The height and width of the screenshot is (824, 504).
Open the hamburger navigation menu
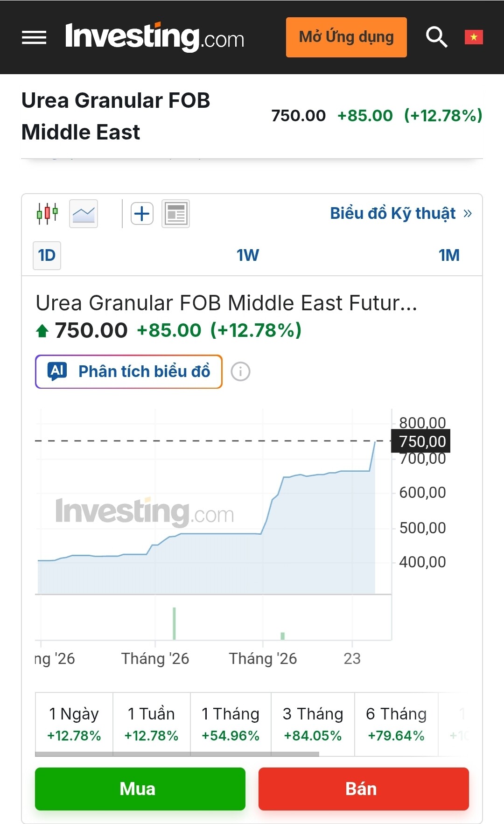coord(34,37)
